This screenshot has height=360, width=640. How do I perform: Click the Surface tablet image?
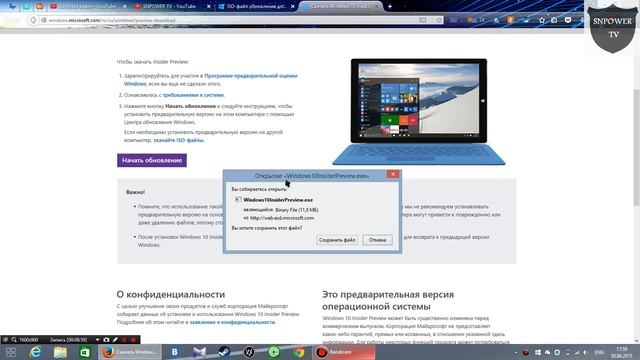[419, 112]
